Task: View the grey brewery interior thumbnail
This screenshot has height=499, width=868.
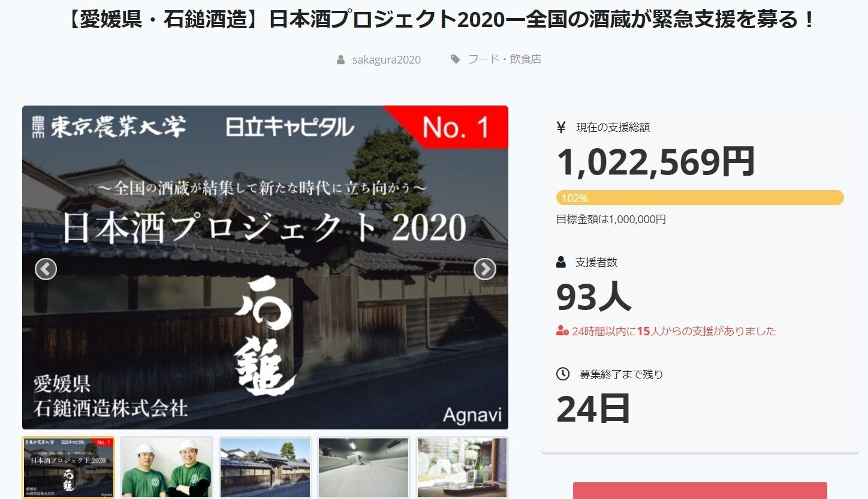Action: coord(363,468)
